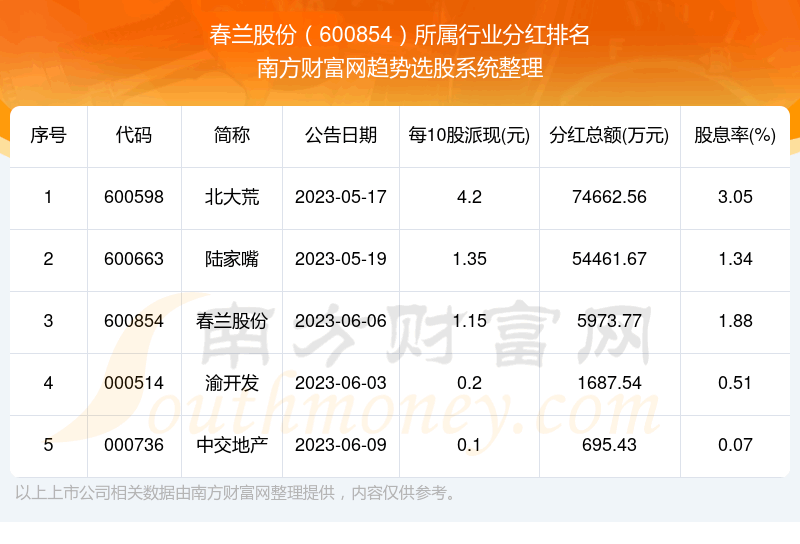The height and width of the screenshot is (544, 800).
Task: Click stock name 渝开发
Action: 232,383
